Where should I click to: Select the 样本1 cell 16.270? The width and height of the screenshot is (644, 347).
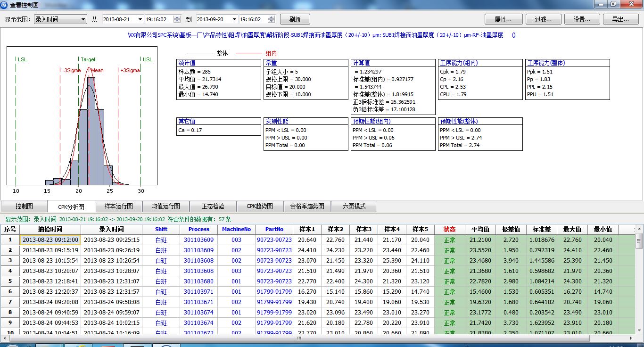(307, 292)
